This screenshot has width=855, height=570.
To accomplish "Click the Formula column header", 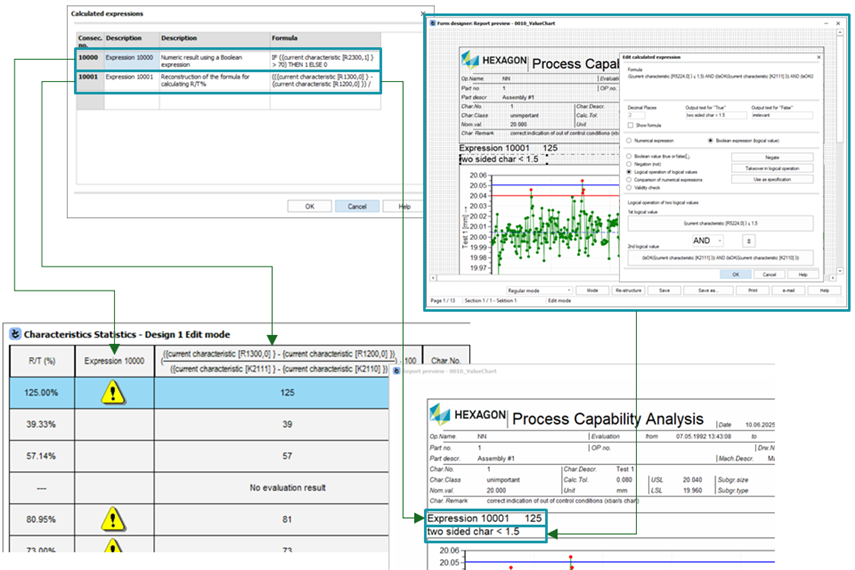I will (325, 39).
